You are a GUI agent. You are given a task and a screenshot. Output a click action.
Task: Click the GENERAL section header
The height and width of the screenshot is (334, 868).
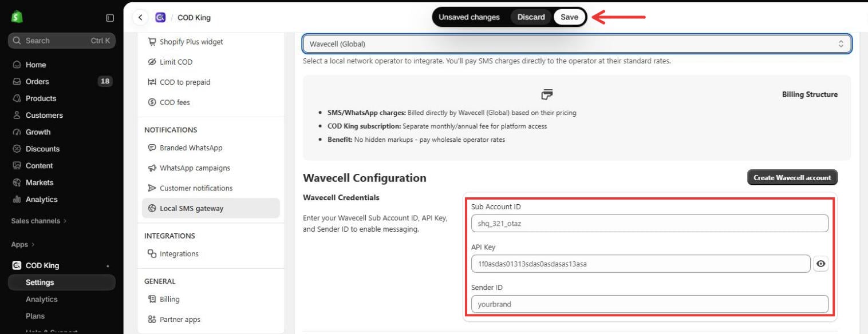[160, 281]
